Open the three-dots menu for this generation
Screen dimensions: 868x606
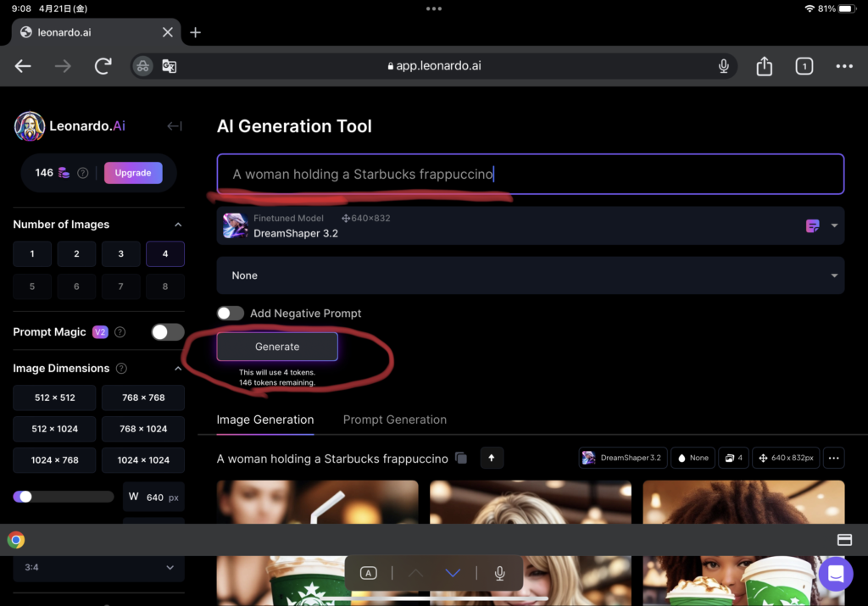click(833, 459)
